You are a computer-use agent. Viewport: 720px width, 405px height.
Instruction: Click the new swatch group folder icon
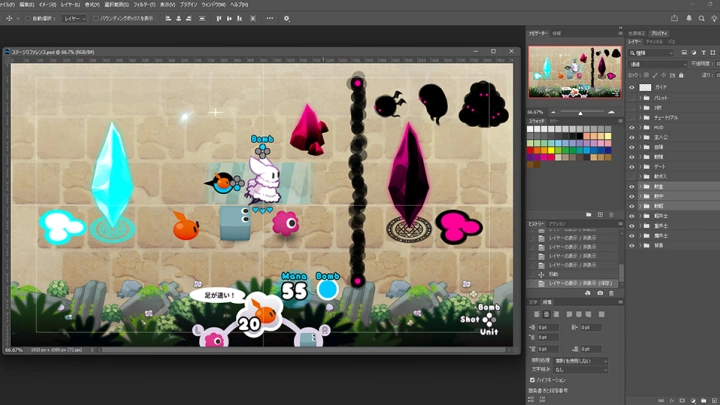coord(589,214)
